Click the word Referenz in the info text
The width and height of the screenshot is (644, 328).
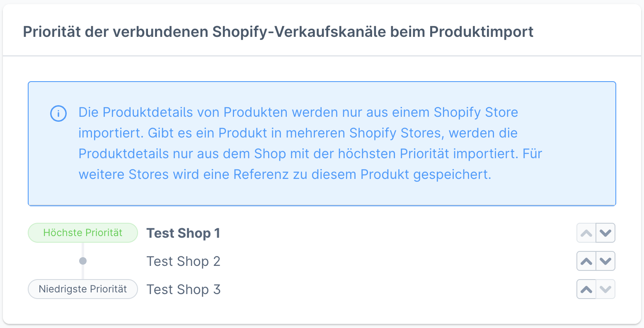click(x=261, y=174)
